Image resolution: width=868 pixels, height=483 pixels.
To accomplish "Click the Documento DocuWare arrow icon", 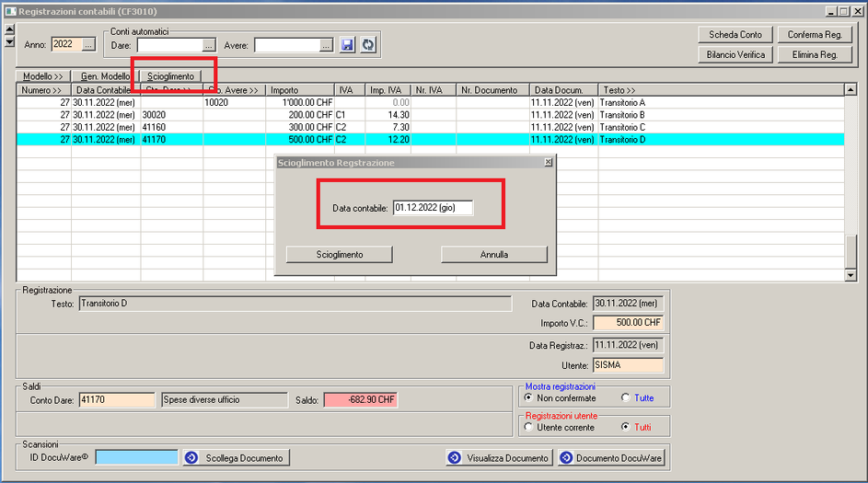I will click(x=566, y=457).
